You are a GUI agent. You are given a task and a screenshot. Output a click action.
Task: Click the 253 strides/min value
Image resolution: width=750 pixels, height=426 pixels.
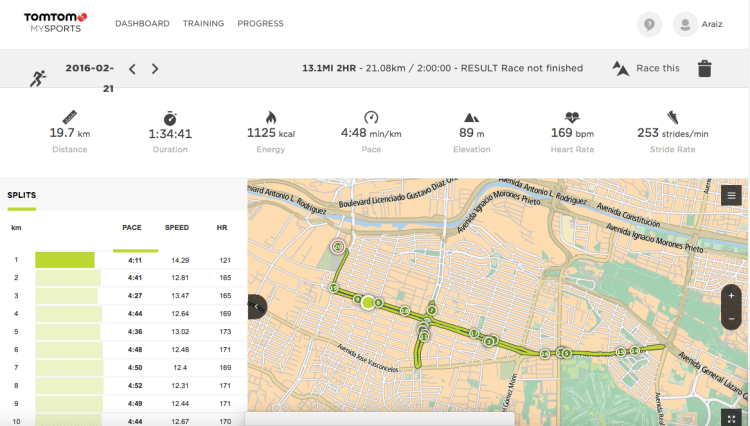(673, 133)
